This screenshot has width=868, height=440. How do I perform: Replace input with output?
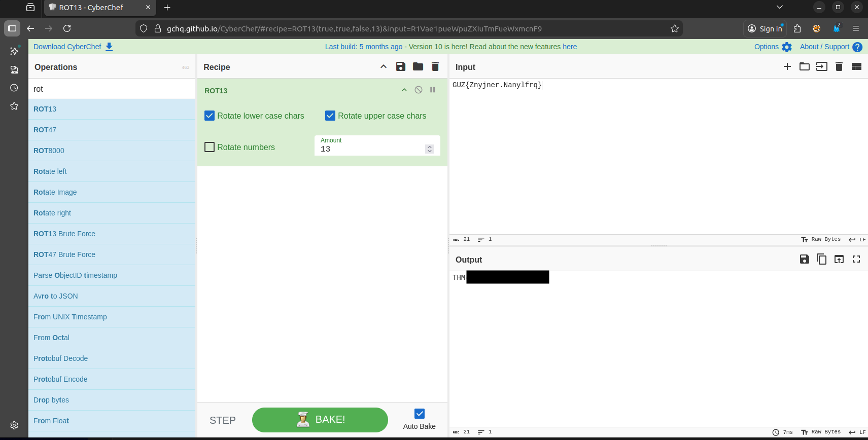(x=839, y=259)
